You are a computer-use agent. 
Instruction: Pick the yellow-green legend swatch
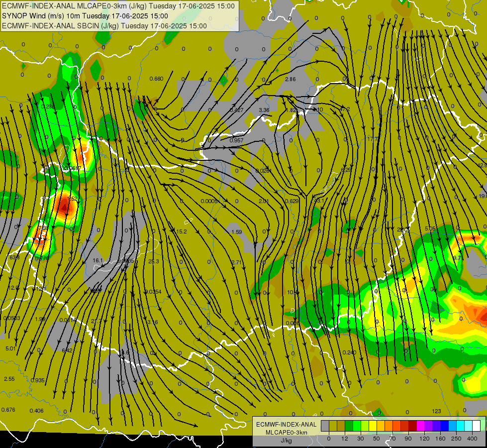pyautogui.click(x=365, y=426)
